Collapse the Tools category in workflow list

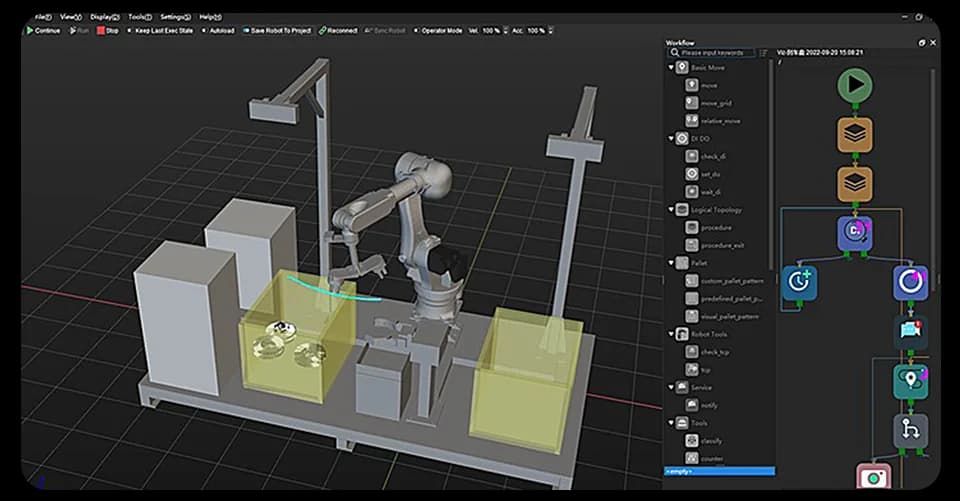point(671,423)
